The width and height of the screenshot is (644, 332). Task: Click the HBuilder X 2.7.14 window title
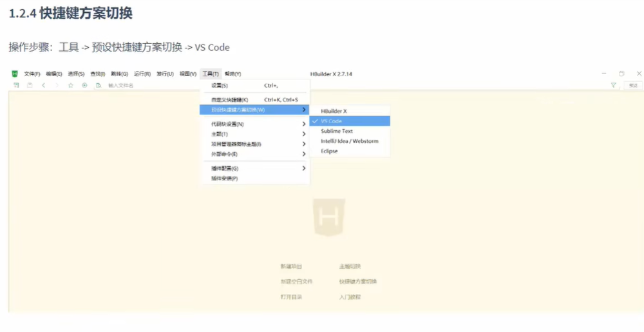pos(331,74)
